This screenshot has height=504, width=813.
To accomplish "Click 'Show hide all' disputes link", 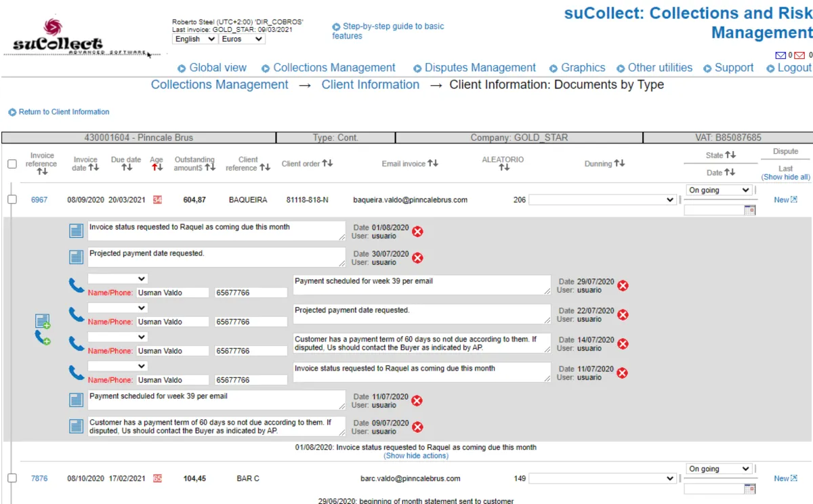I will [x=786, y=177].
